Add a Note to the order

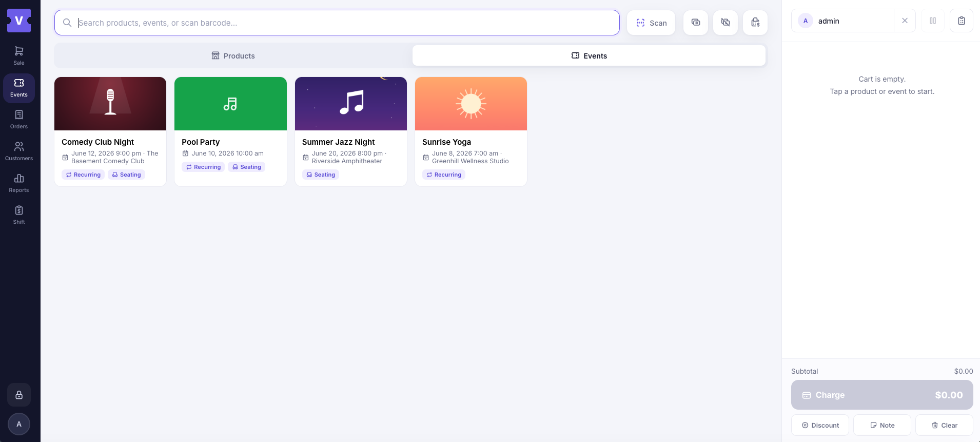coord(882,425)
